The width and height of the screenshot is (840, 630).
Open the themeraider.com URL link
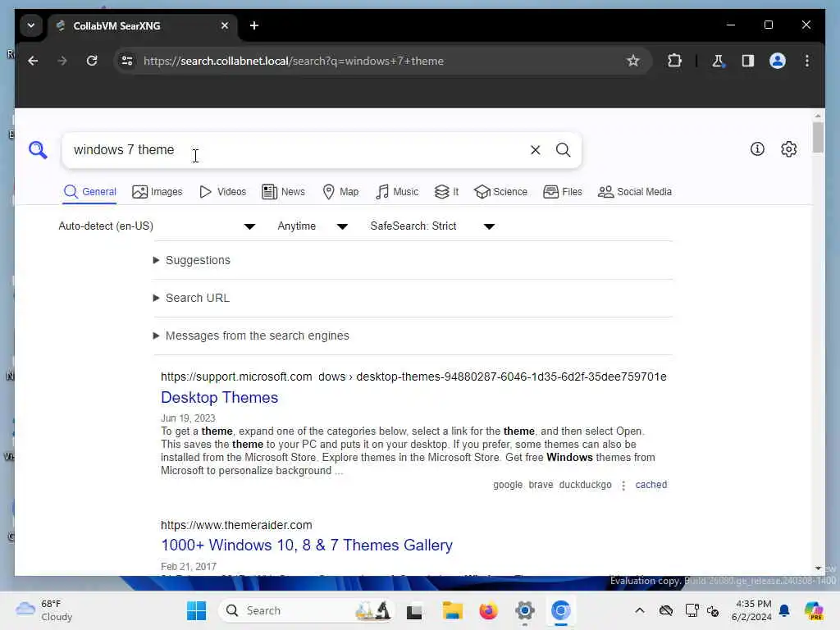[x=236, y=525]
